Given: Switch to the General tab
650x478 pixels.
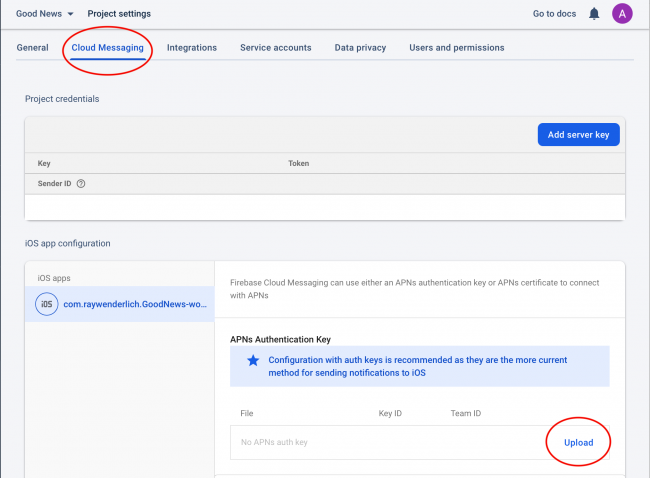Looking at the screenshot, I should click(32, 47).
